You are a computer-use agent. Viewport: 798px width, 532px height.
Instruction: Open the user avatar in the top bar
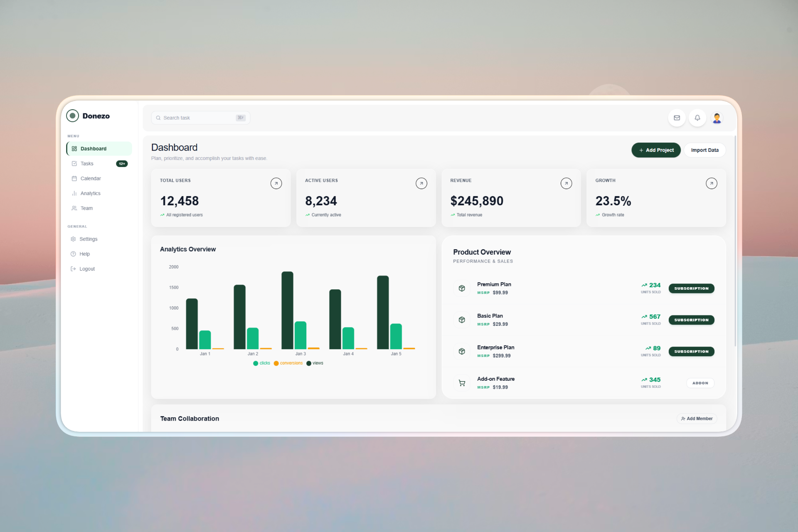717,118
